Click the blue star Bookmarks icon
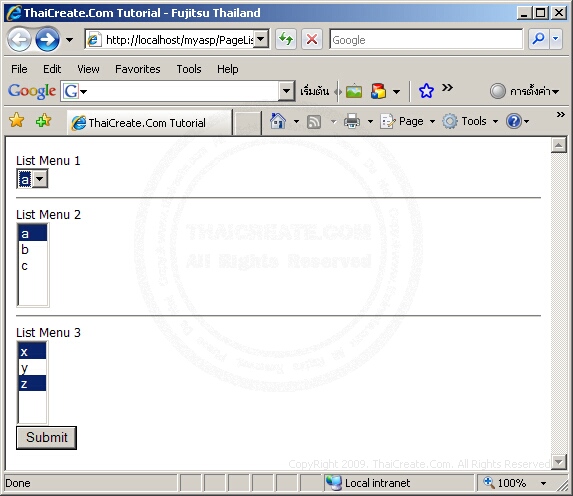 point(426,91)
